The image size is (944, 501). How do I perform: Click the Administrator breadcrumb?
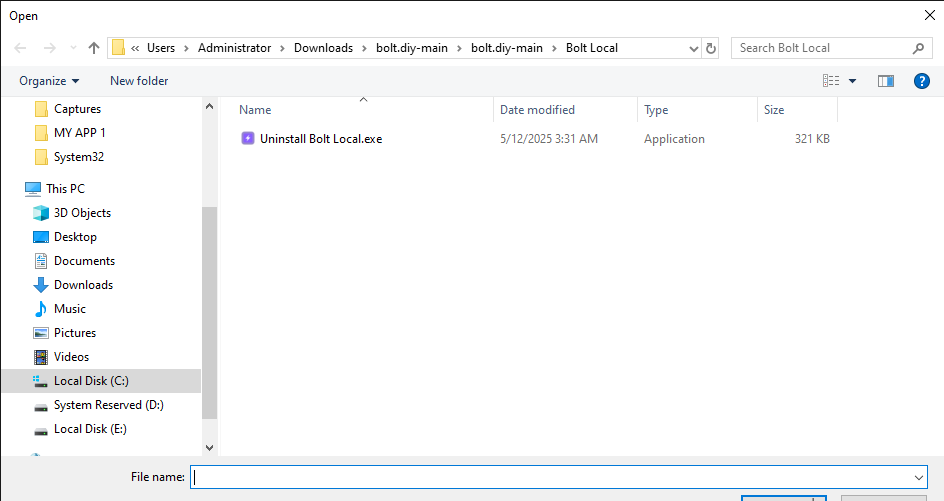[x=234, y=48]
